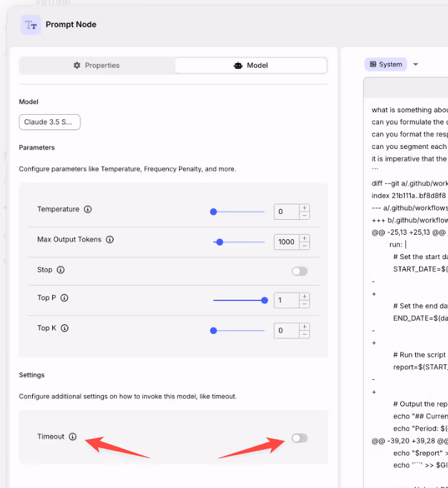448x488 pixels.
Task: Click the '# Output the rep' comment line
Action: pos(420,404)
